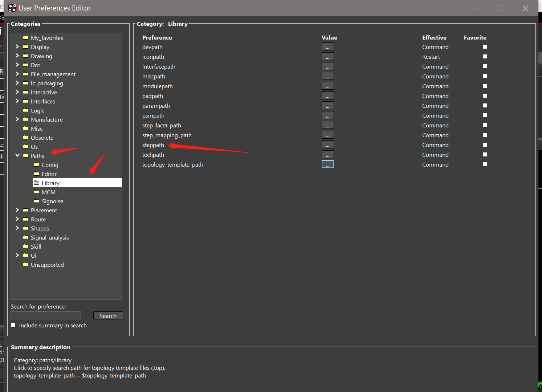Open the iconpath value browse button

[x=327, y=57]
